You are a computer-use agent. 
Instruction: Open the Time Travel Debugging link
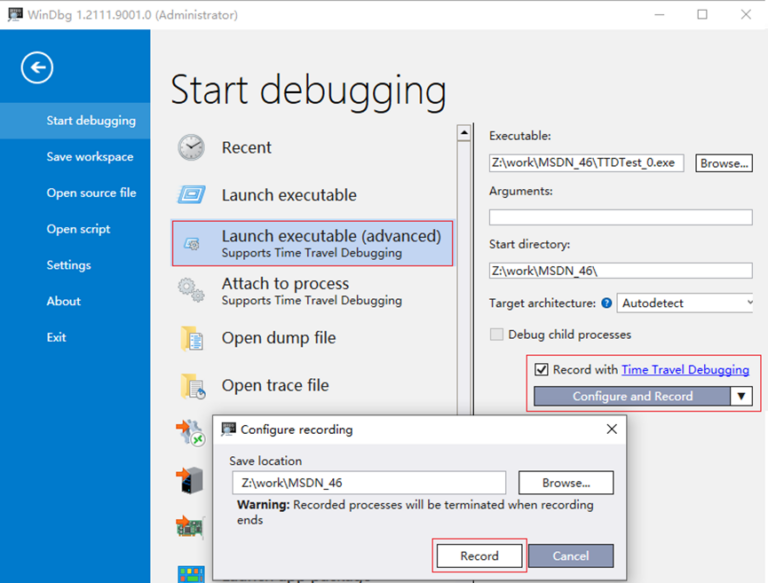pos(685,370)
